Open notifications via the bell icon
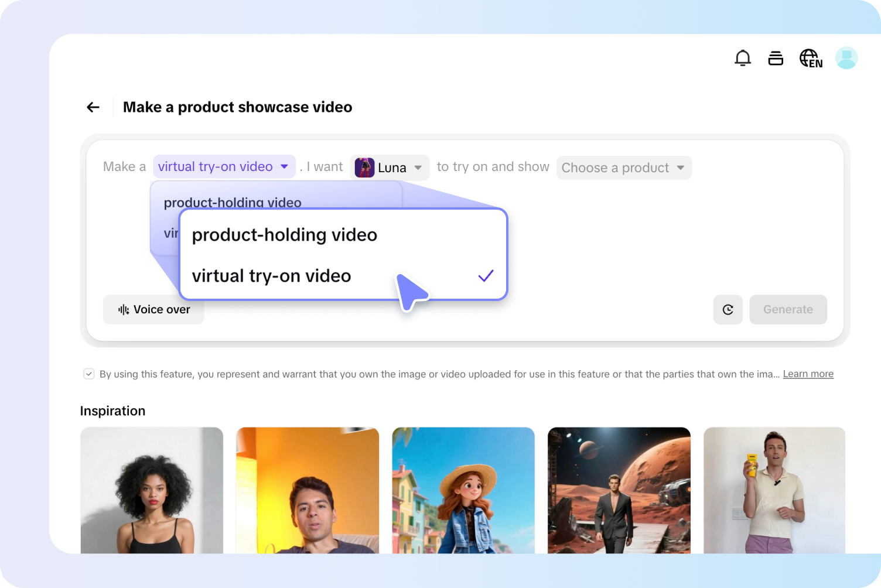This screenshot has height=588, width=881. (743, 58)
